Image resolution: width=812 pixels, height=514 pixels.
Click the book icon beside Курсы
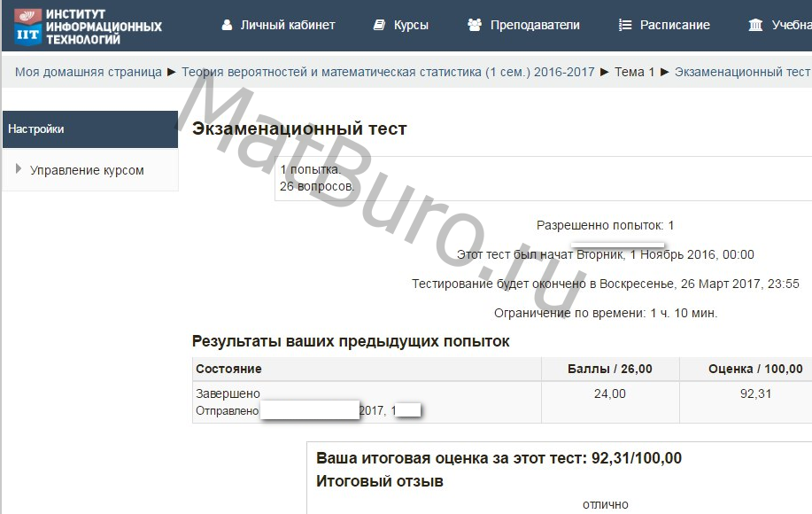coord(380,25)
